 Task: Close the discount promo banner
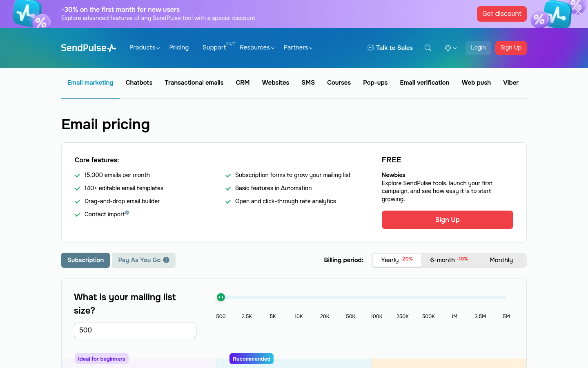(x=578, y=12)
